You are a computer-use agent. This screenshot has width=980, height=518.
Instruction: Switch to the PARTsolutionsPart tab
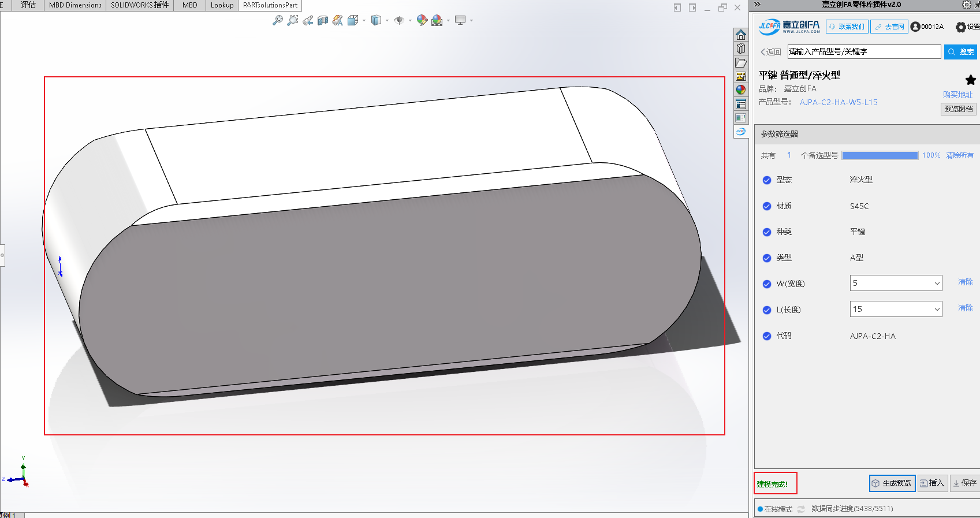pos(270,5)
